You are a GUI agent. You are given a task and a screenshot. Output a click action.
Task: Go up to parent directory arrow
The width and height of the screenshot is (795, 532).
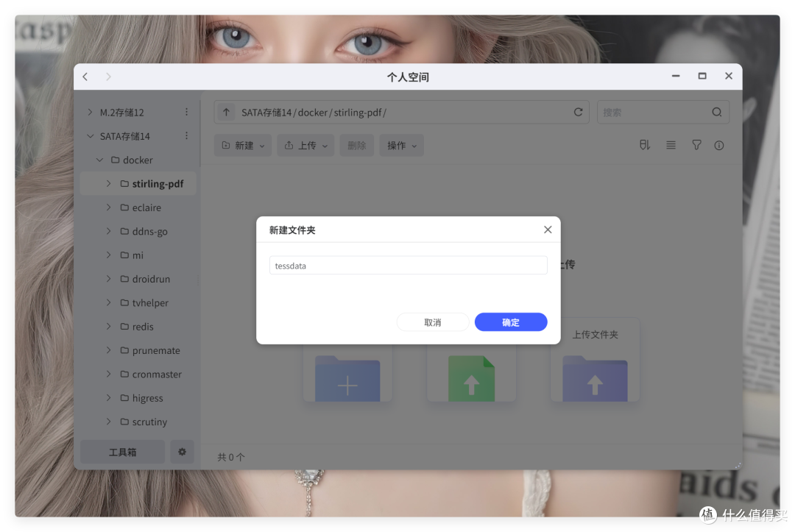click(226, 112)
